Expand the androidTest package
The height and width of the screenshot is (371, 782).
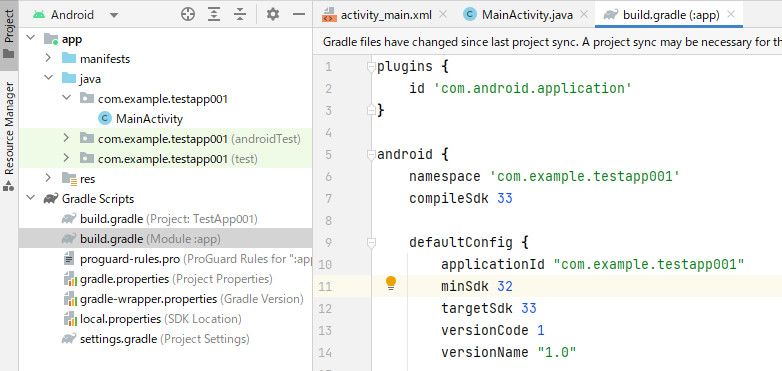pyautogui.click(x=66, y=138)
